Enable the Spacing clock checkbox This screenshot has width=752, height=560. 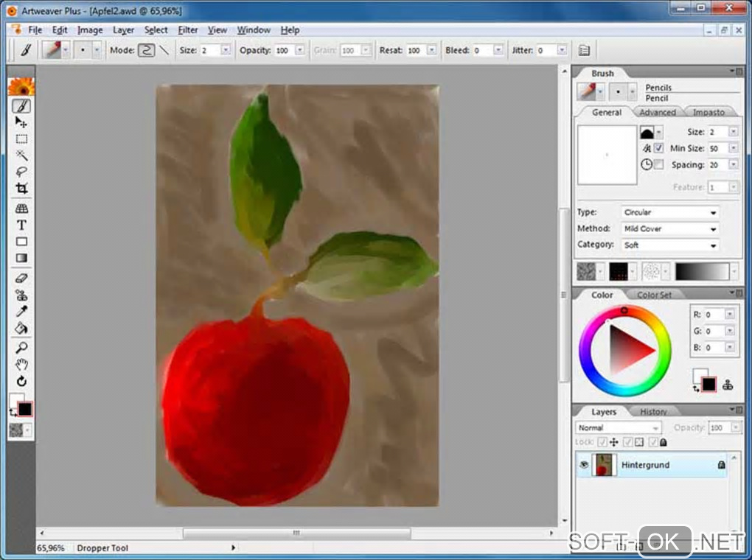[658, 164]
